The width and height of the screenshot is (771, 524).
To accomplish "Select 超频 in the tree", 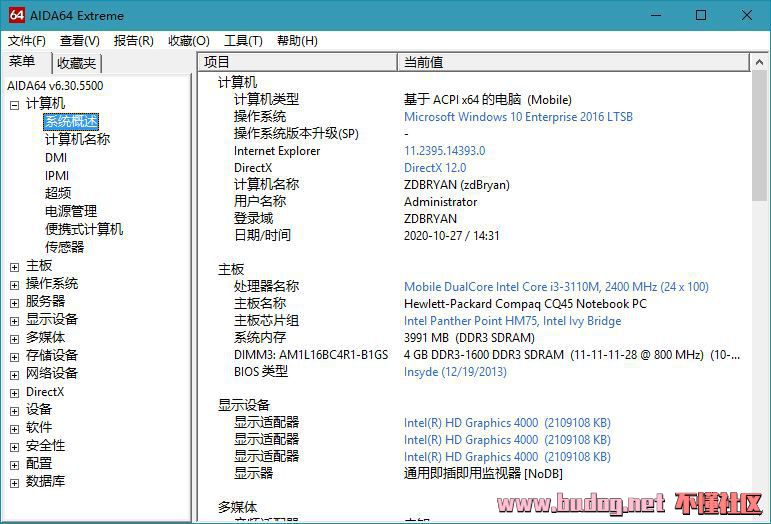I will tap(58, 193).
